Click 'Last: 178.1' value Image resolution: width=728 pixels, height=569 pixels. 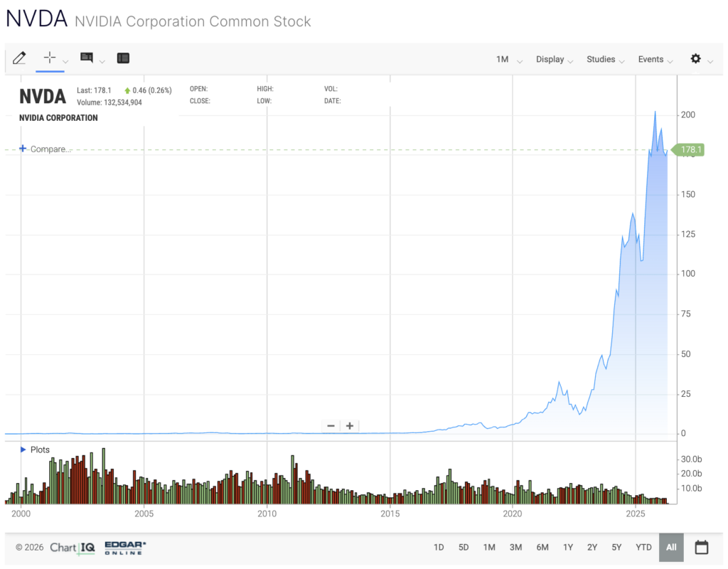click(94, 90)
